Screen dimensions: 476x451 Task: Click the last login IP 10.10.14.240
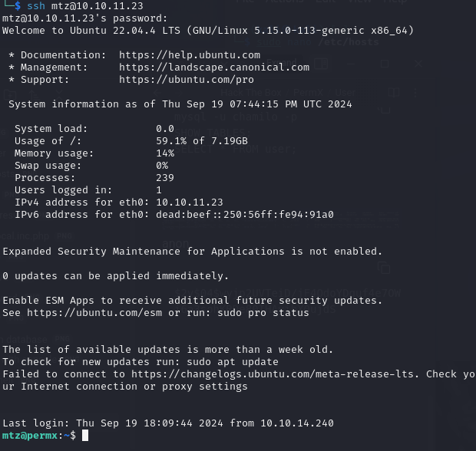point(297,423)
